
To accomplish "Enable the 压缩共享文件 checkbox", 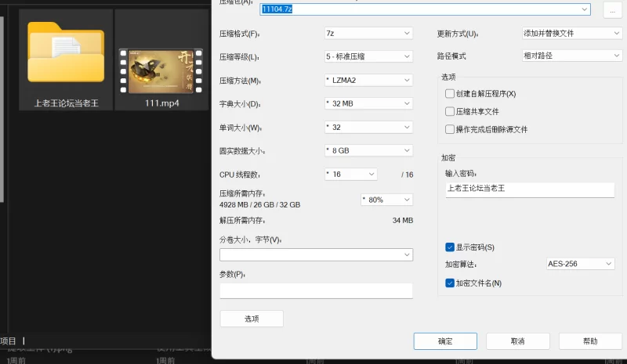I will 449,111.
